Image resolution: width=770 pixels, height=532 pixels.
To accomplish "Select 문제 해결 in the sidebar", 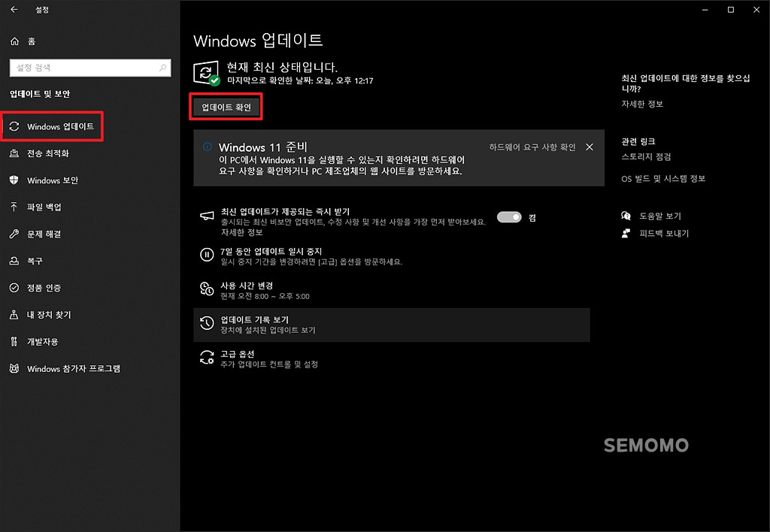I will [44, 234].
